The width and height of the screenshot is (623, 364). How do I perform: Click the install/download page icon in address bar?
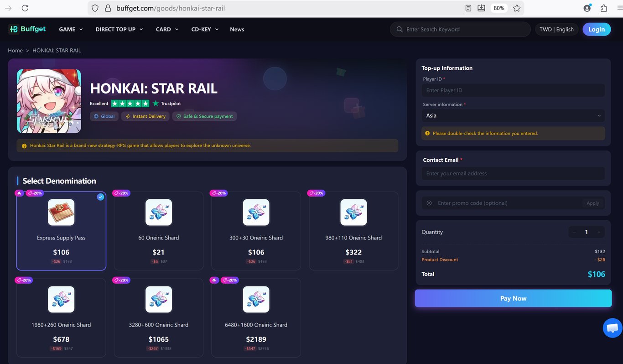click(481, 8)
